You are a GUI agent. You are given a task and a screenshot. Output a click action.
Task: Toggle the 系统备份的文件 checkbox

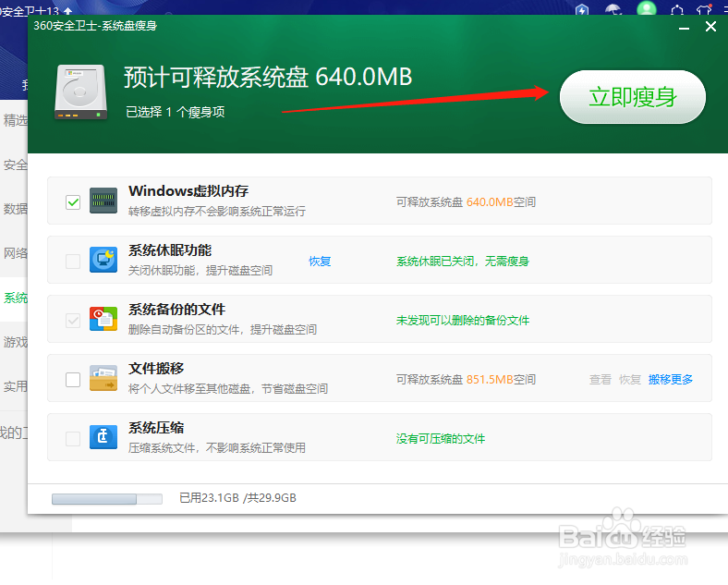coord(73,321)
